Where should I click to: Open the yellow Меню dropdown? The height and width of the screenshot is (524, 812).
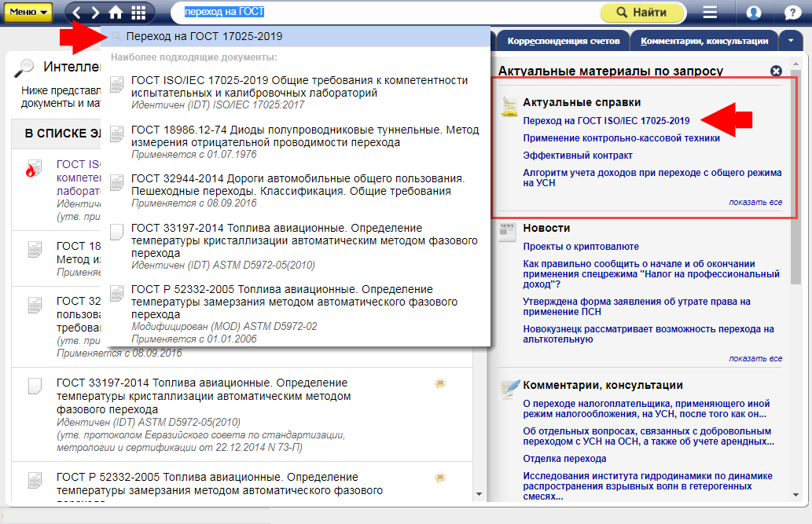[30, 13]
